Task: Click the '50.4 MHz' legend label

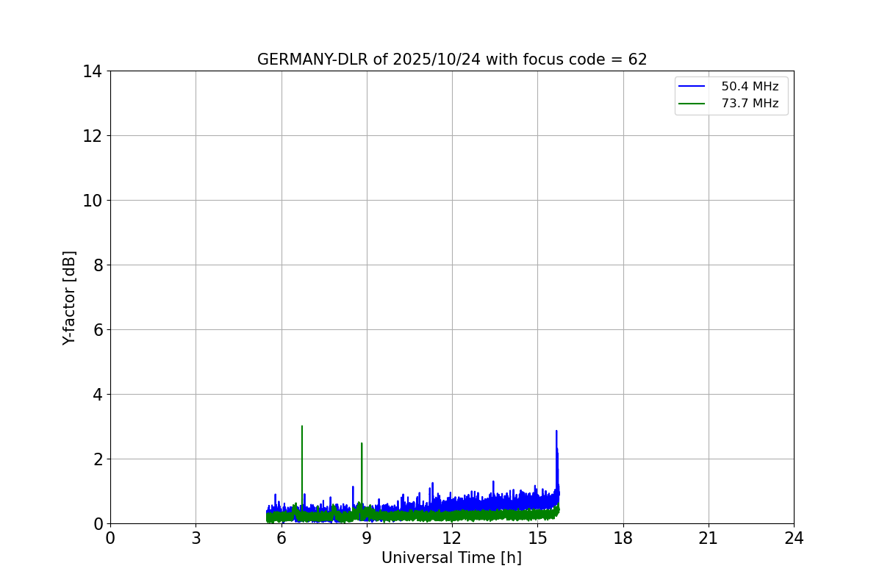Action: [x=750, y=87]
